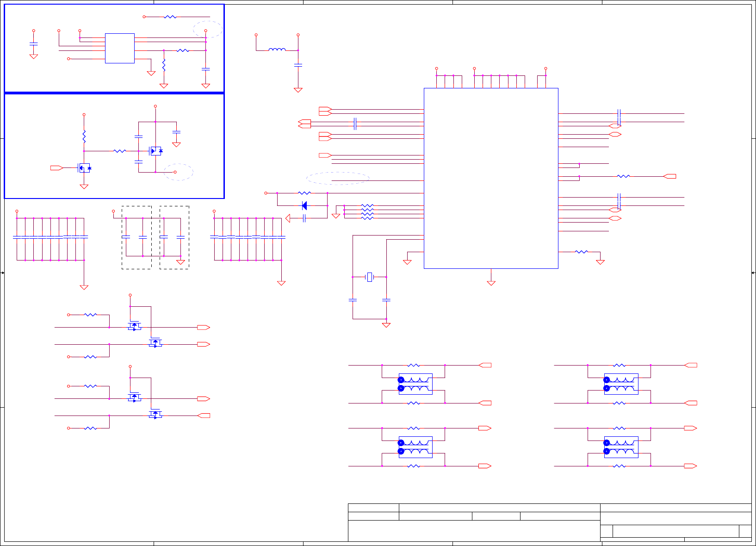756x546 pixels.
Task: Click the dashed ellipse in the lower blue frame
Action: pos(179,172)
